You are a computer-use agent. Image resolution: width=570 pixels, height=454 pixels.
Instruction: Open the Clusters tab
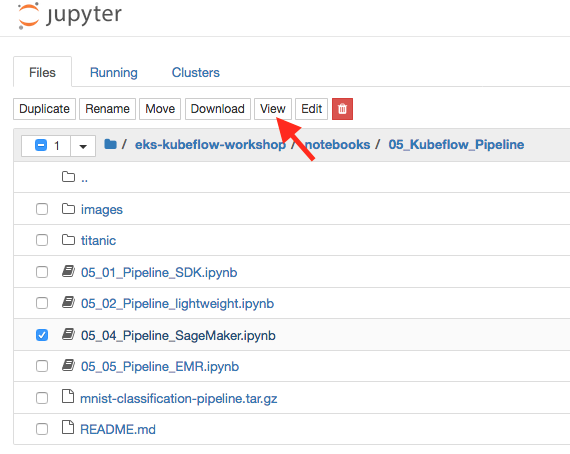196,72
